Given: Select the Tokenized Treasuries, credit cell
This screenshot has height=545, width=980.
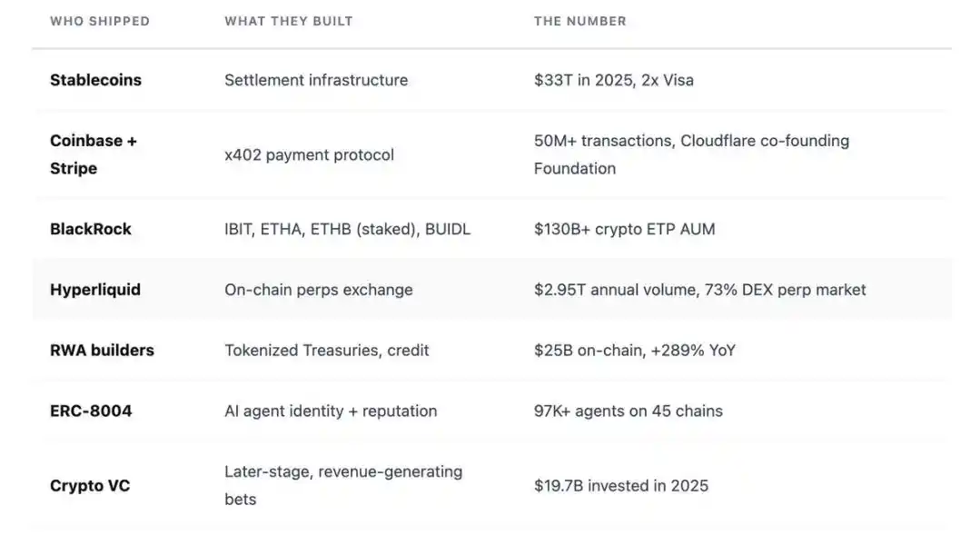Looking at the screenshot, I should point(326,350).
